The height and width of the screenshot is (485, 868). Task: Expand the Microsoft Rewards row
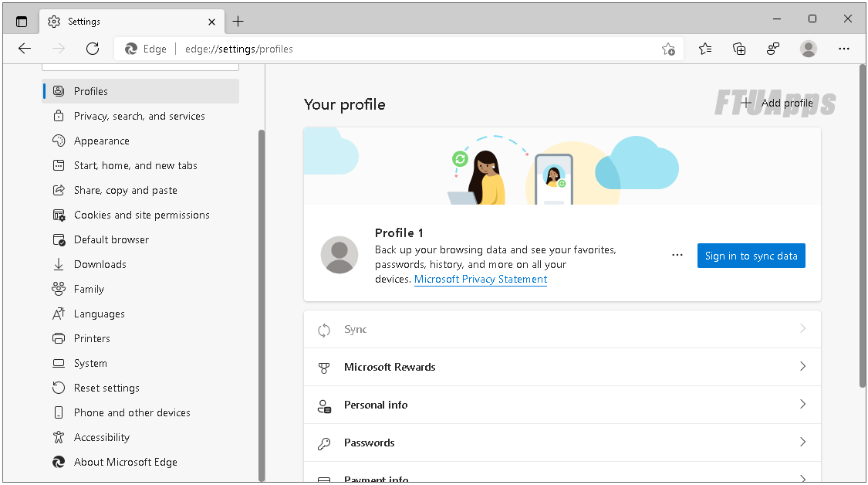point(562,367)
